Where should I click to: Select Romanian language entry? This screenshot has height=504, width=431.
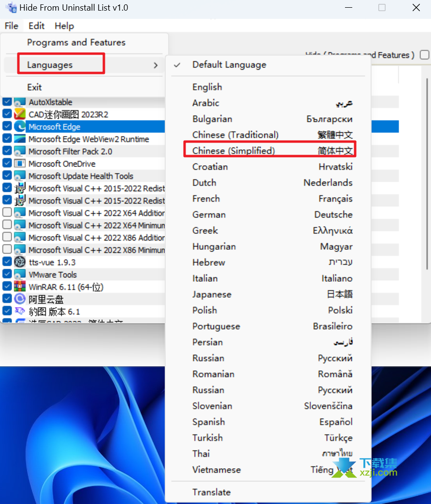(x=268, y=374)
